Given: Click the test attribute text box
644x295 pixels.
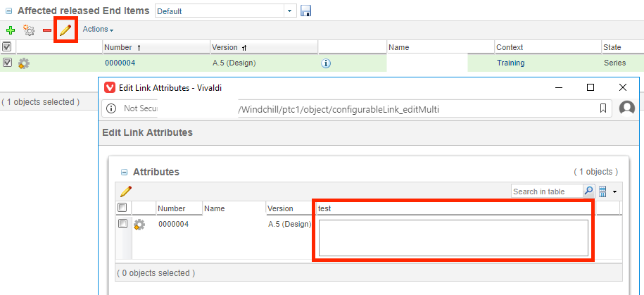Looking at the screenshot, I should [453, 238].
